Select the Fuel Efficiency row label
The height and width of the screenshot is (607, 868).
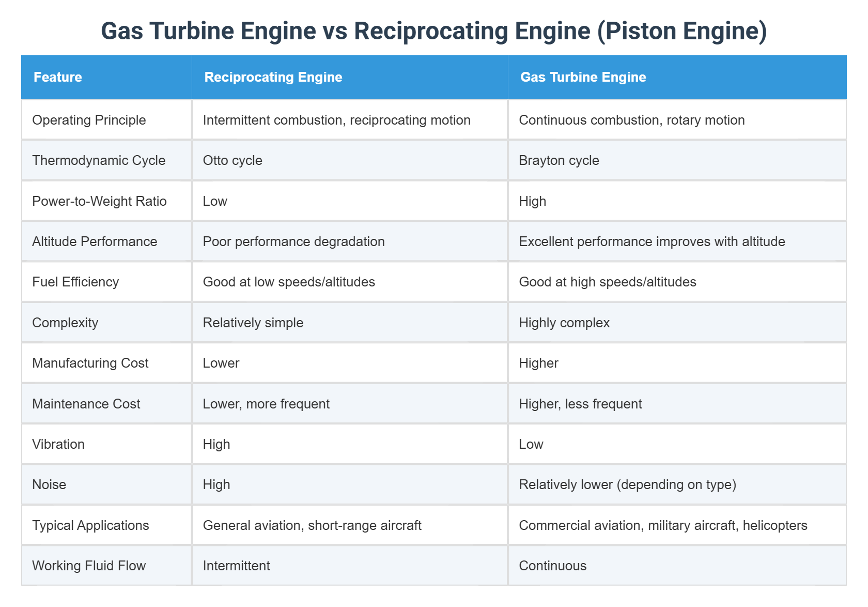pos(75,282)
